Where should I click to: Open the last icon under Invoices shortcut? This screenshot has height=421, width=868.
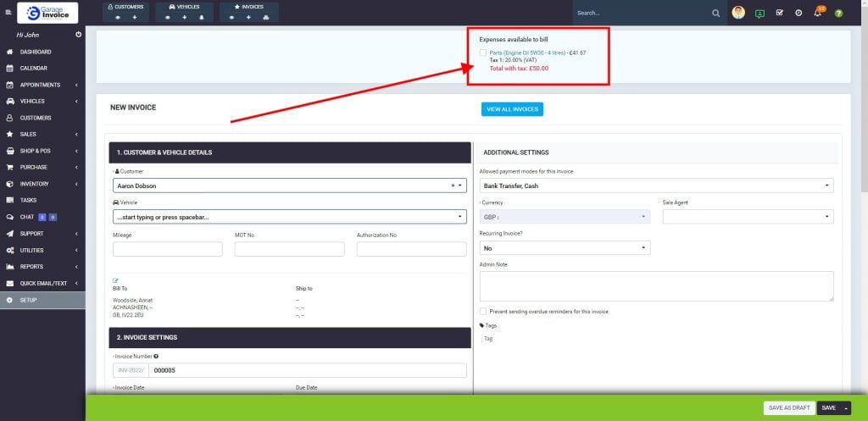click(266, 18)
